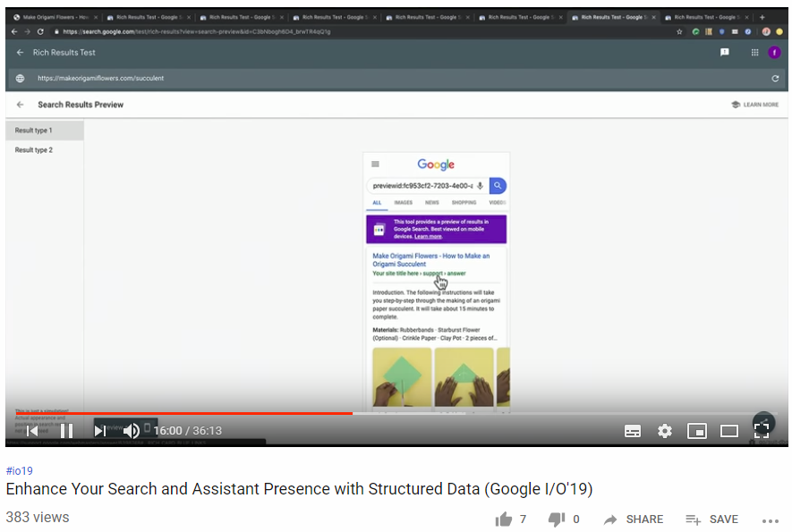Open the purple account avatar
The image size is (792, 532).
(774, 52)
